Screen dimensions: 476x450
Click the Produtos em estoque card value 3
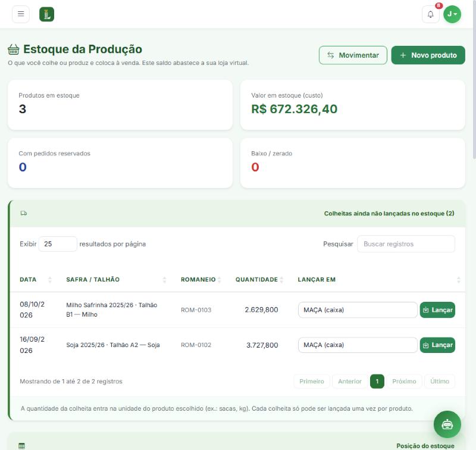point(23,109)
